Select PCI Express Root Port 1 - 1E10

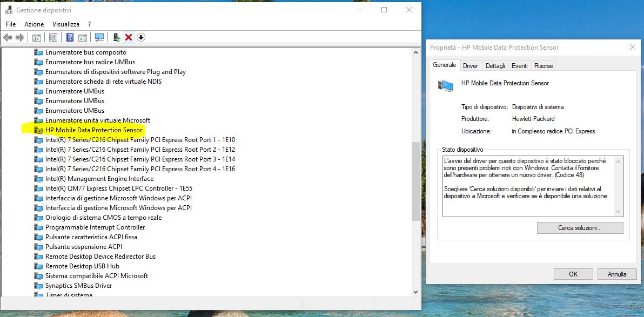click(140, 140)
